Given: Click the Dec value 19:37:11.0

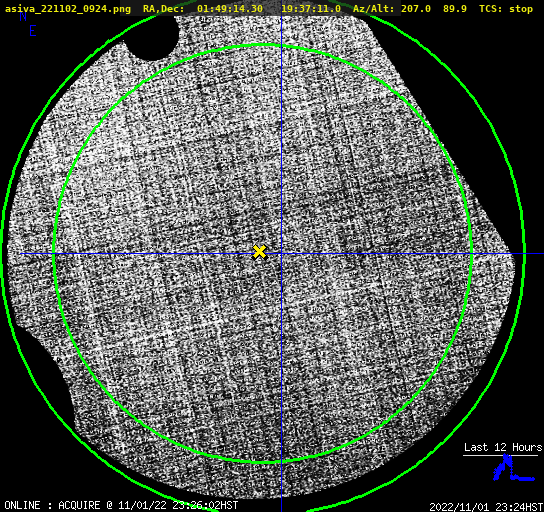Looking at the screenshot, I should point(311,9).
